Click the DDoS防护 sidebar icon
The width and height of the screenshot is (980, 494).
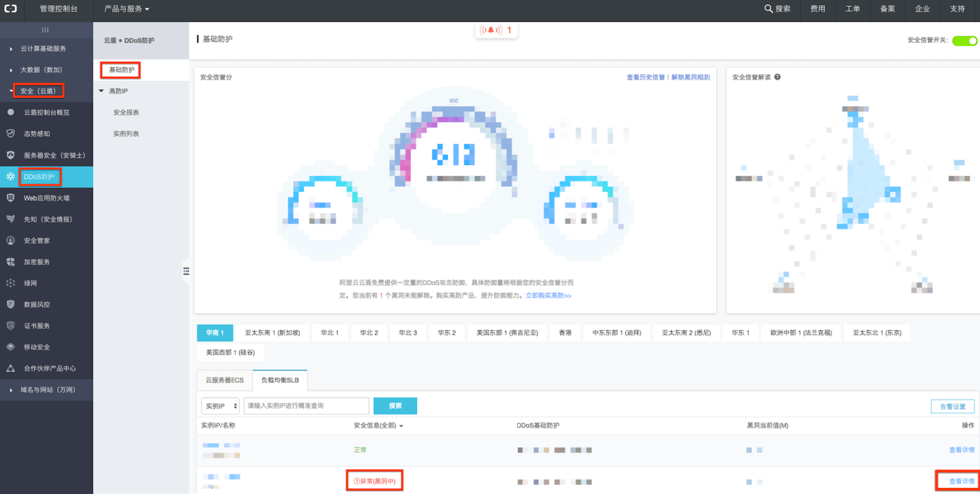point(10,177)
